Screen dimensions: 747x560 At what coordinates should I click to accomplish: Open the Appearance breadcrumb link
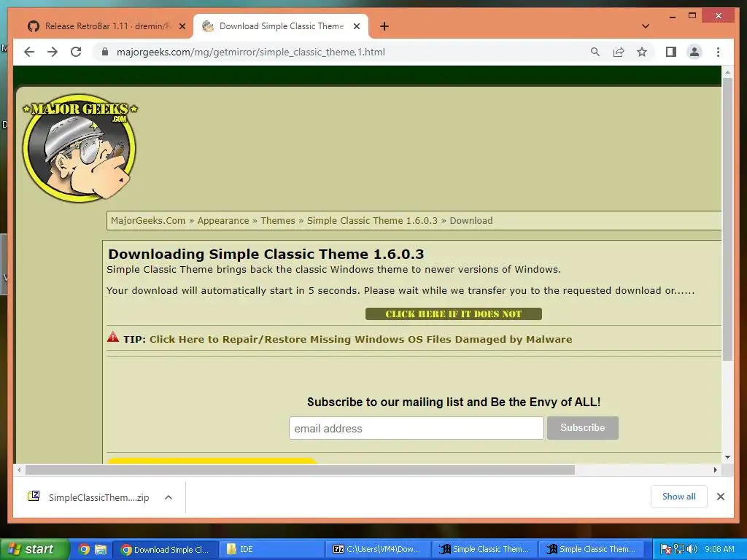[223, 220]
